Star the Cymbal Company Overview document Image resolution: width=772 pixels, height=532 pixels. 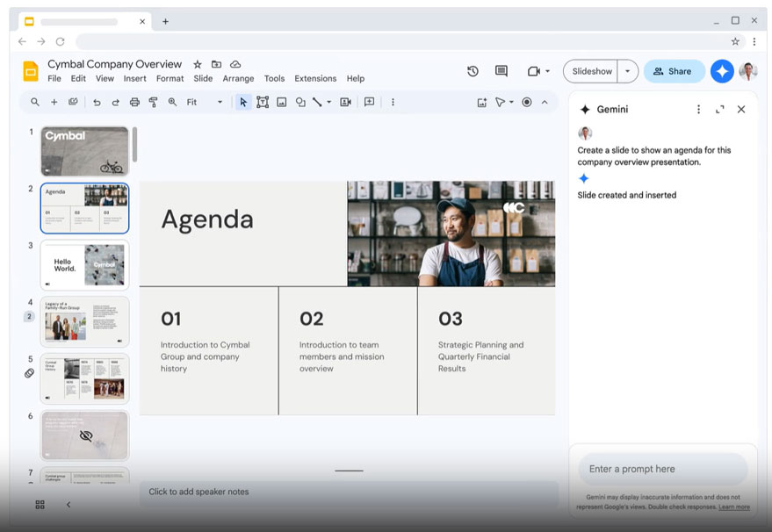tap(198, 64)
